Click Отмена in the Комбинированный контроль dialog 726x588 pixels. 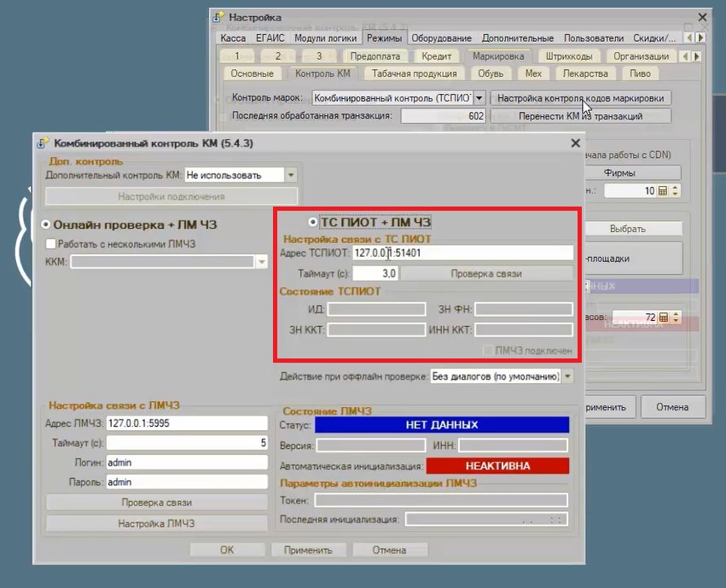click(389, 550)
